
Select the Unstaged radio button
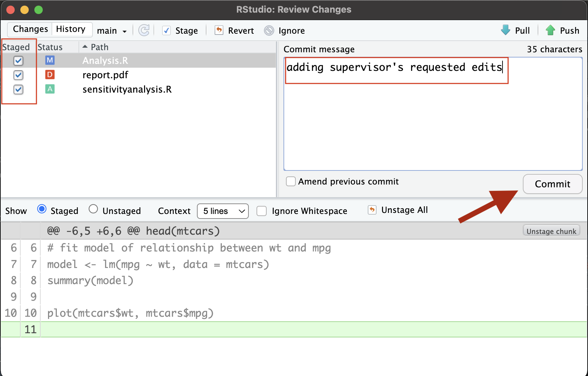click(93, 209)
